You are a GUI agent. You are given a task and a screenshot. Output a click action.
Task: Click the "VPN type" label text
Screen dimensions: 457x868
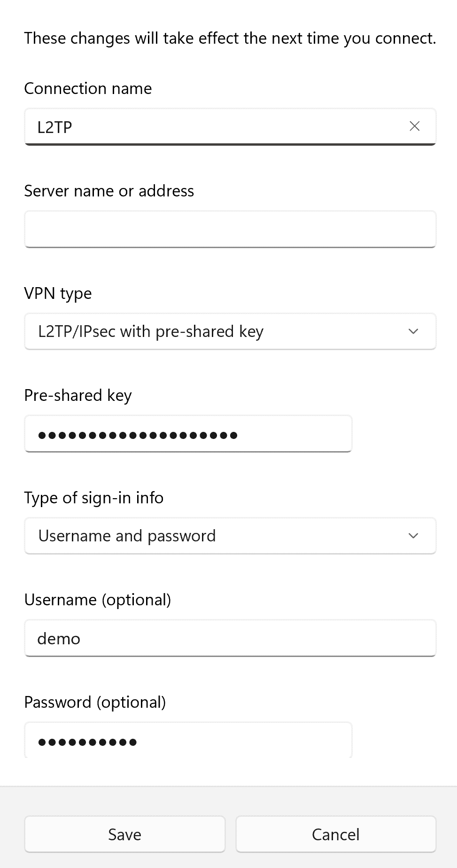58,293
